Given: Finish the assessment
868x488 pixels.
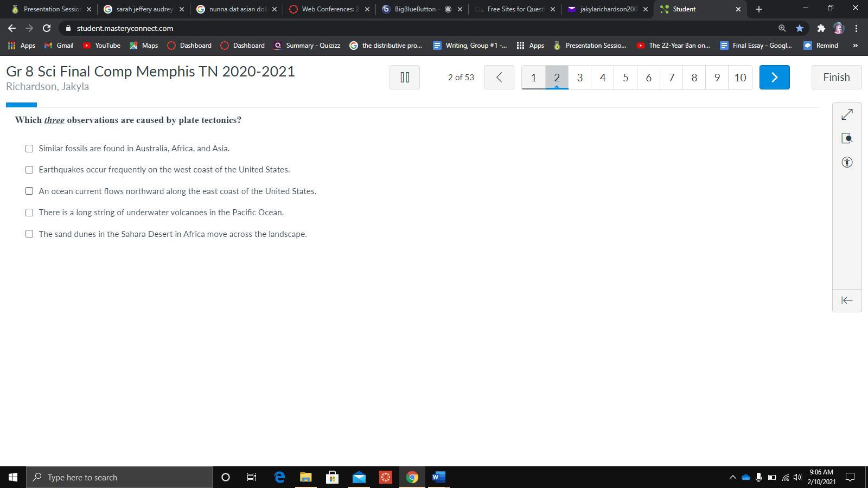Looking at the screenshot, I should point(837,77).
